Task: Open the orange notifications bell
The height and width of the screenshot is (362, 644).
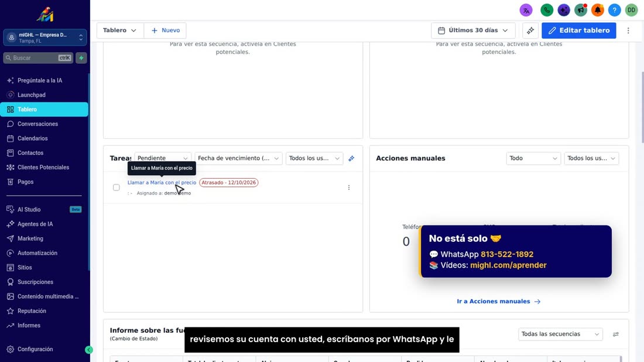Action: point(597,10)
